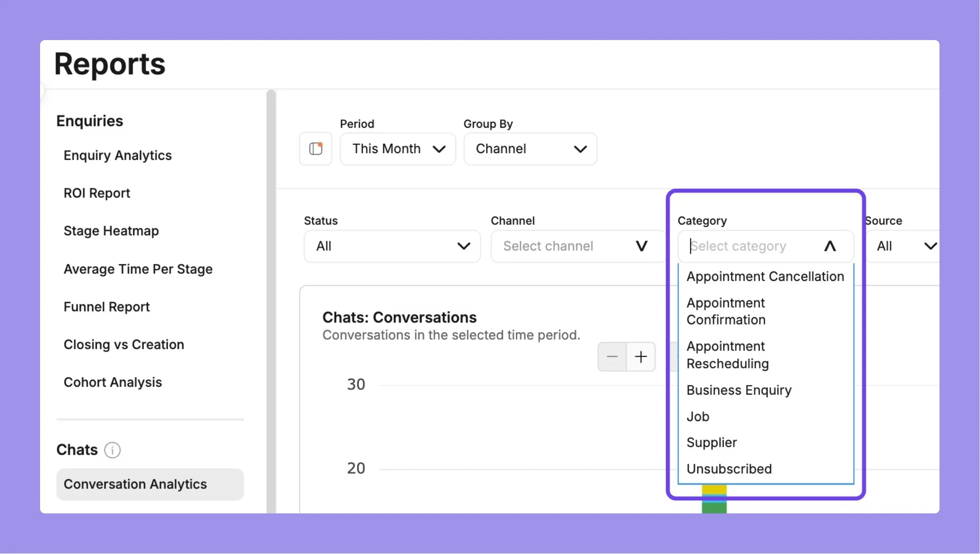
Task: Open Enquiry Analytics report
Action: pyautogui.click(x=118, y=156)
